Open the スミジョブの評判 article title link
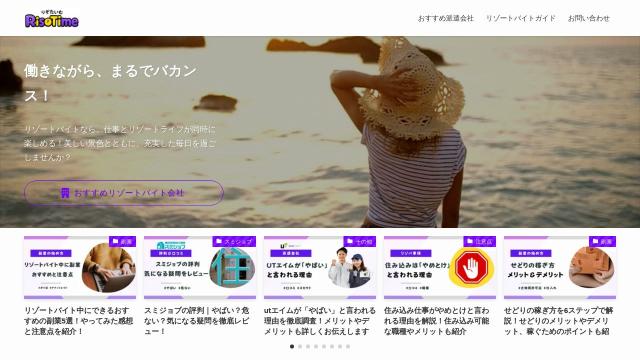Screen dimensions: 640x360 pyautogui.click(x=197, y=321)
